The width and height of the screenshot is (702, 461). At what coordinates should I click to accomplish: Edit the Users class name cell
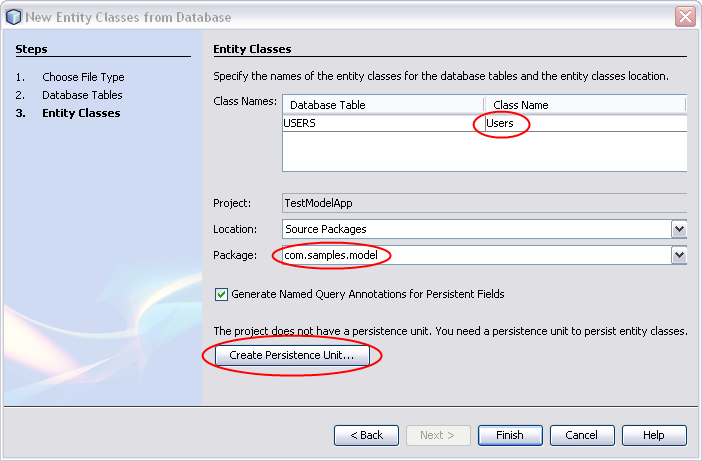[586, 123]
